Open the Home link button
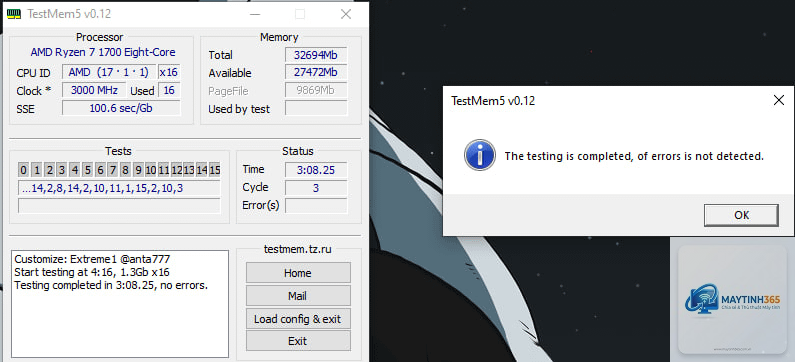The height and width of the screenshot is (362, 795). click(x=298, y=273)
